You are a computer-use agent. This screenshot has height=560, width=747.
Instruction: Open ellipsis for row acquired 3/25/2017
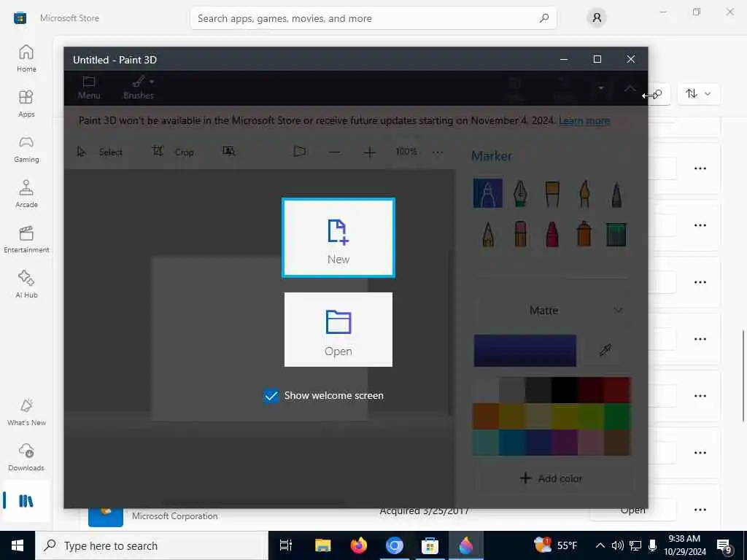[700, 510]
